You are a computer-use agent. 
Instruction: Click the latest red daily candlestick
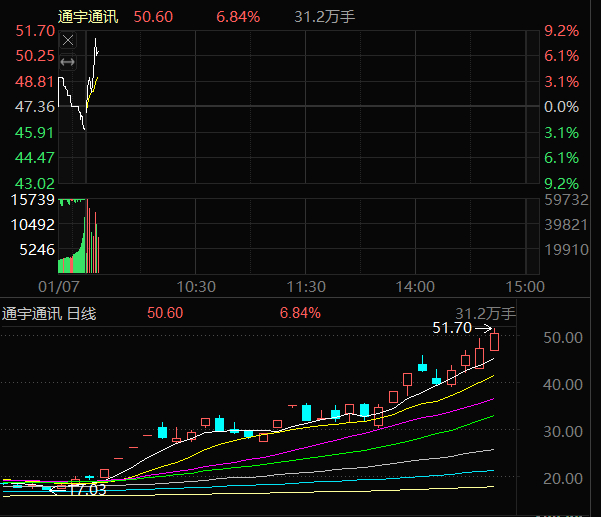[494, 341]
